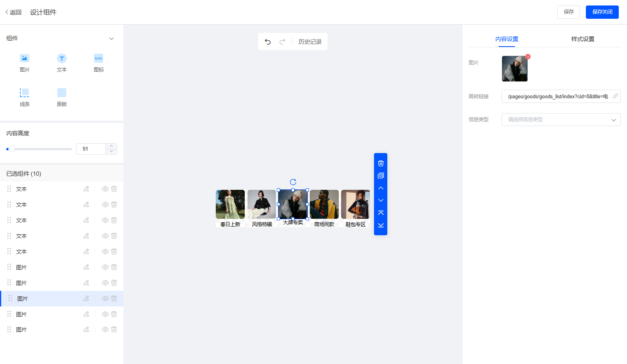Screen dimensions: 627x364
Task: Select the 风格特辑 text label on canvas
Action: point(262,224)
